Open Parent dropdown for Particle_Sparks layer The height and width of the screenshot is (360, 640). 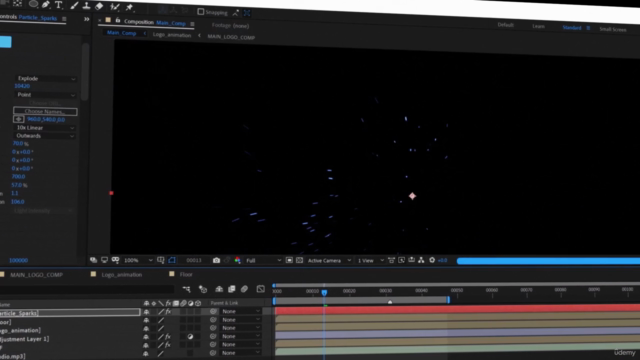click(x=240, y=311)
